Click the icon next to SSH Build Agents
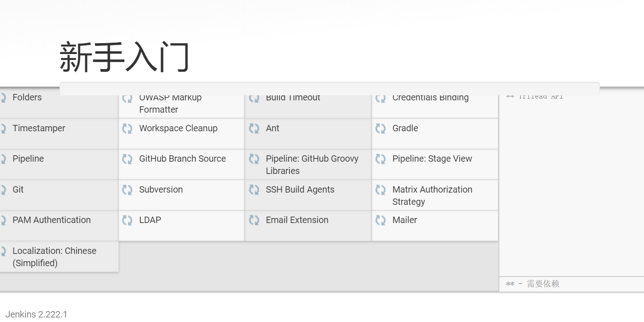644x322 pixels. (254, 190)
